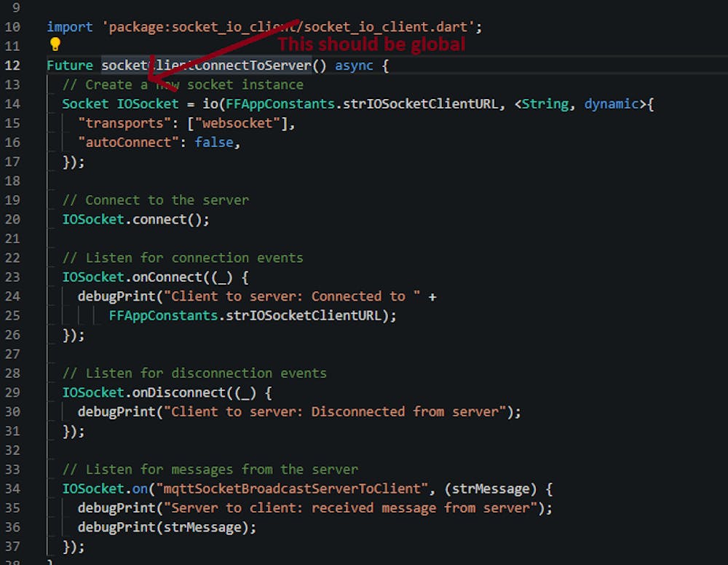Click the "transports" key on line 15
Viewport: 728px width, 565px height.
124,124
